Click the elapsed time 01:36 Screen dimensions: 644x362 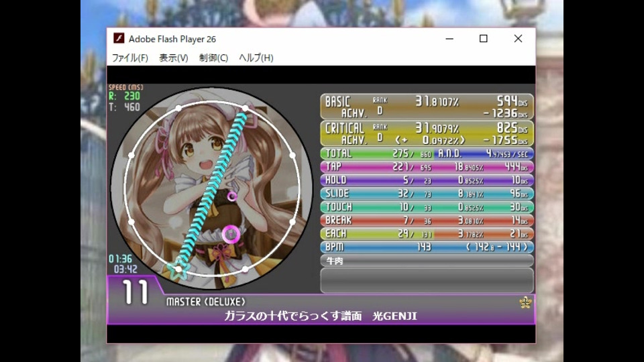120,259
